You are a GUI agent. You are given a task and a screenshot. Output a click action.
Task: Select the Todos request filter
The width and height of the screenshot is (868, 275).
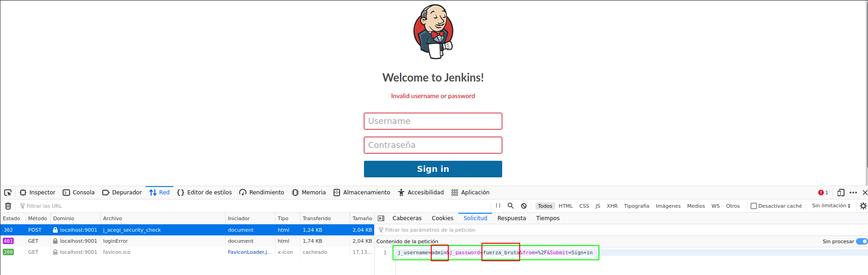tap(545, 206)
